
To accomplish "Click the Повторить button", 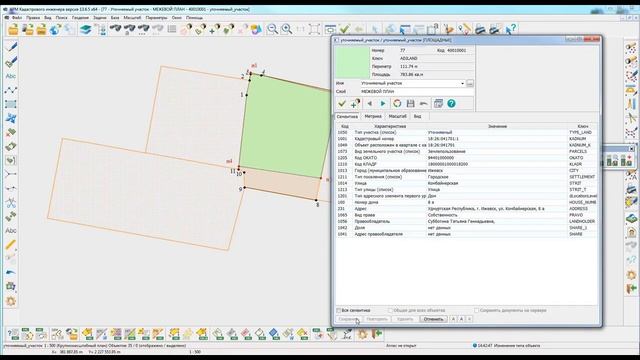I will [x=376, y=319].
